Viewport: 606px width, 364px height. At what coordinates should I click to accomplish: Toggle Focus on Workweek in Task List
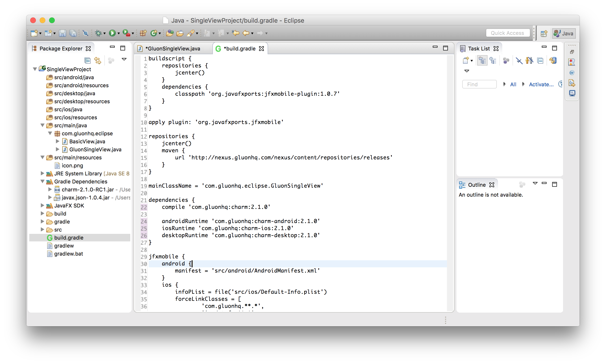506,60
